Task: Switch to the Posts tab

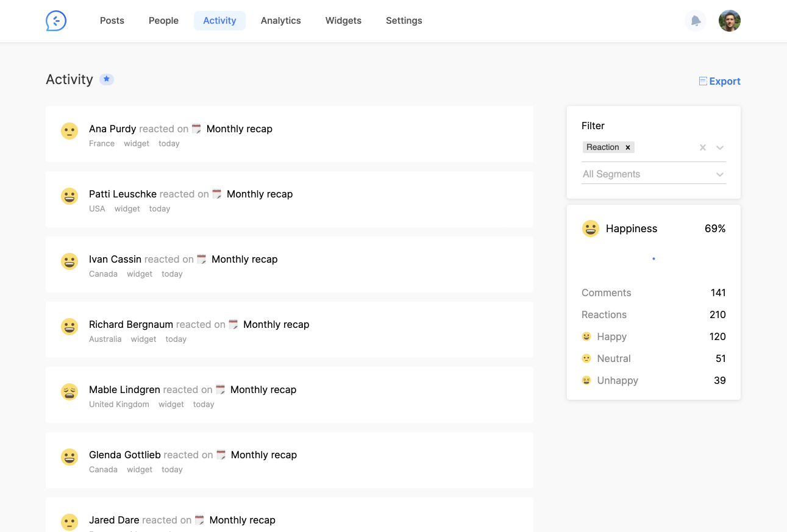Action: [x=112, y=21]
